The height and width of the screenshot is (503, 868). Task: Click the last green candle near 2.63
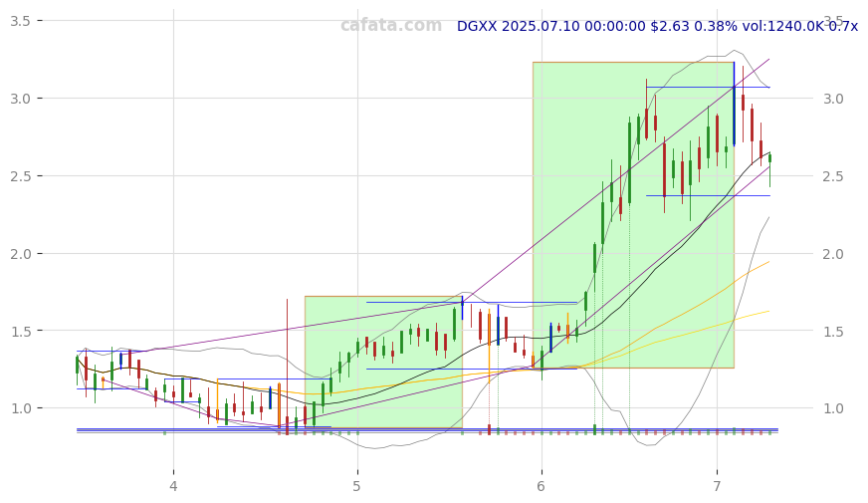click(x=769, y=170)
